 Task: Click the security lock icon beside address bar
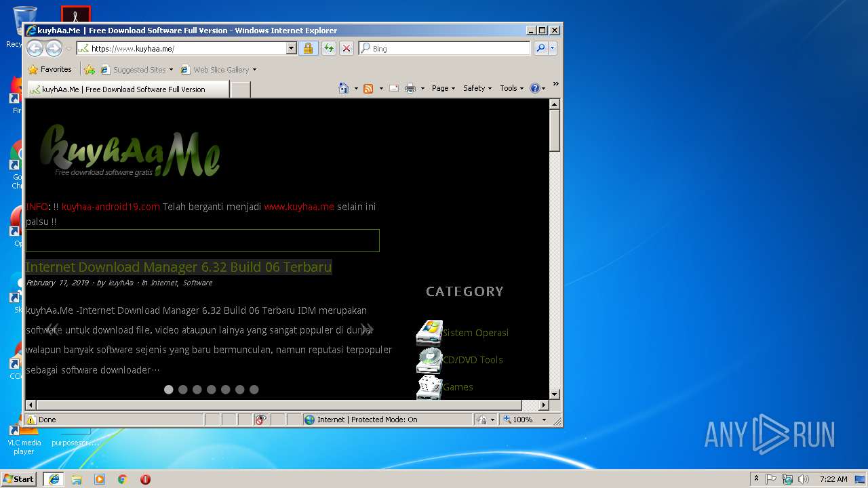click(x=308, y=48)
